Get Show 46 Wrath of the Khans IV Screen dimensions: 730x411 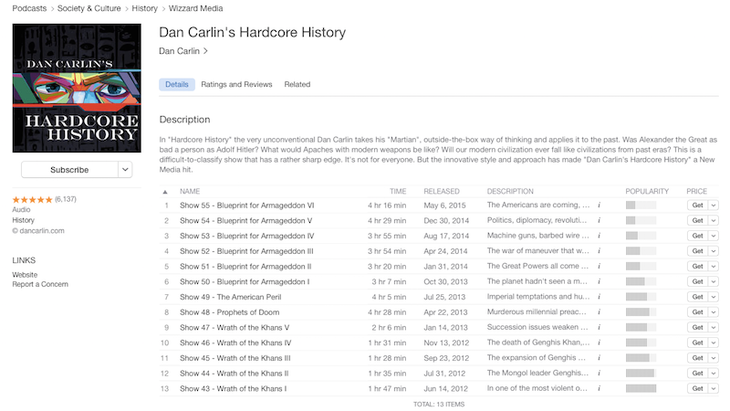(697, 343)
